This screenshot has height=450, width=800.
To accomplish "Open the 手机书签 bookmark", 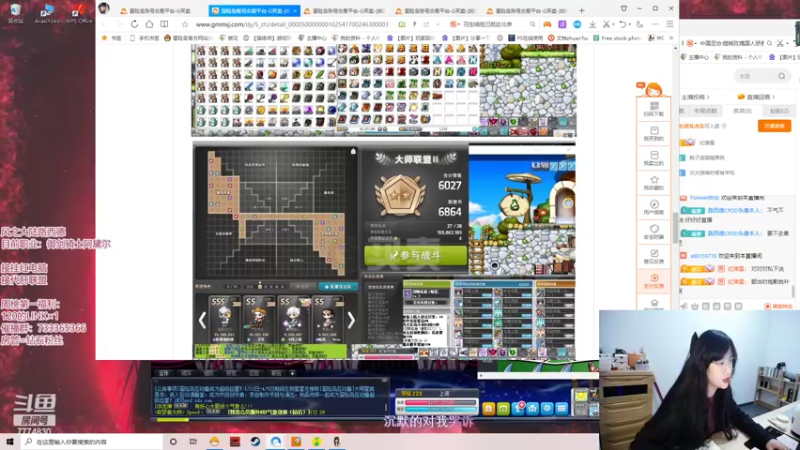I will point(144,38).
